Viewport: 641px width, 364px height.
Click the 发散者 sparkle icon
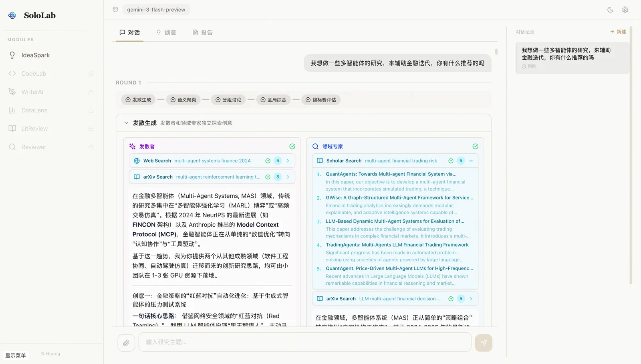point(133,147)
